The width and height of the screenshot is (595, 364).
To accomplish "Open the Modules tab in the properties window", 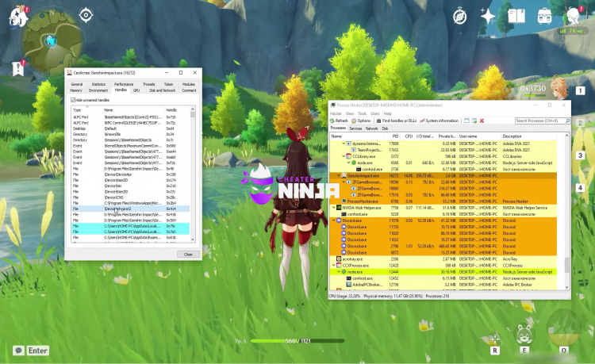I will click(x=189, y=84).
